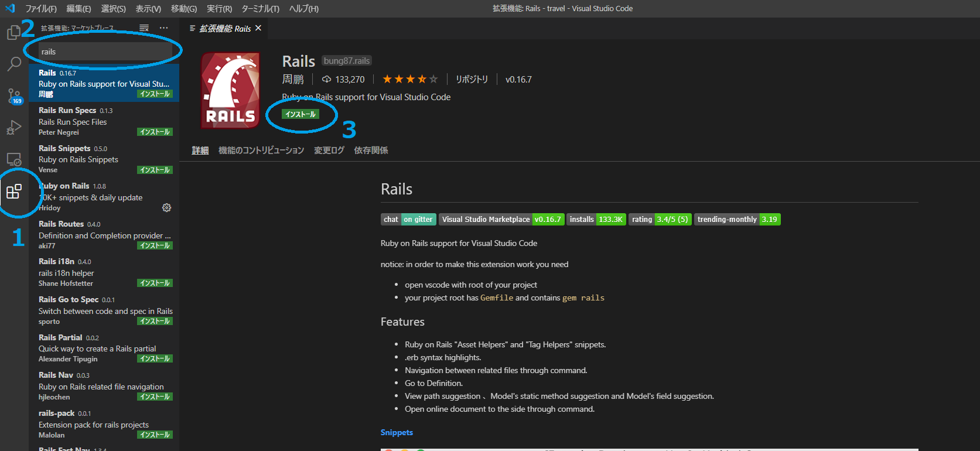Select Rails Snippets title in list
This screenshot has width=980, height=451.
click(64, 148)
